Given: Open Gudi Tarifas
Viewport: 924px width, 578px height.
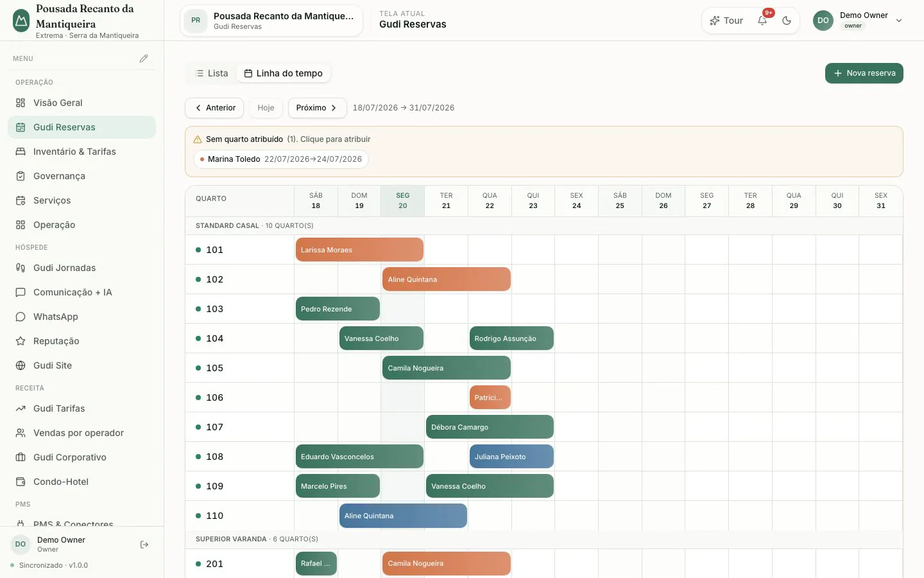Looking at the screenshot, I should 81,408.
